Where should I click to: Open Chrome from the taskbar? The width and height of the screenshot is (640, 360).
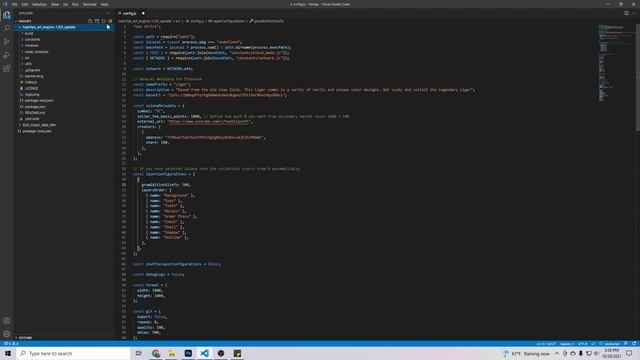coord(156,353)
